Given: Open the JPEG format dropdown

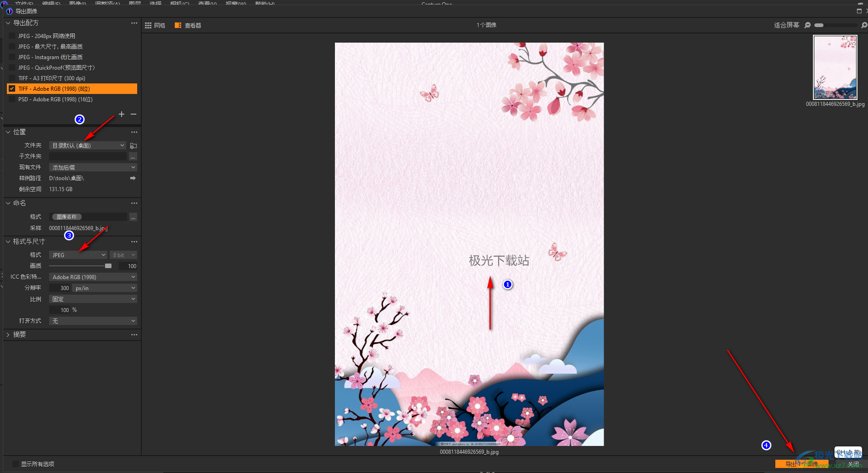Looking at the screenshot, I should 78,255.
